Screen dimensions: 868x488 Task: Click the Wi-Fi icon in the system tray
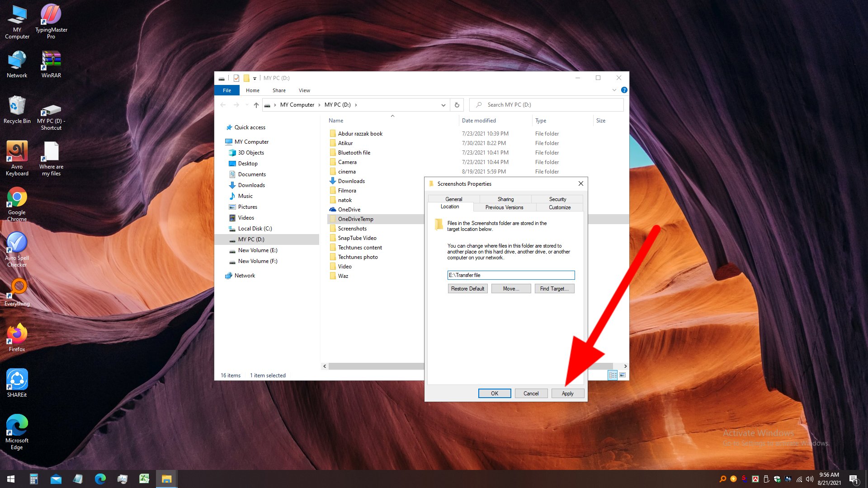[x=799, y=479]
